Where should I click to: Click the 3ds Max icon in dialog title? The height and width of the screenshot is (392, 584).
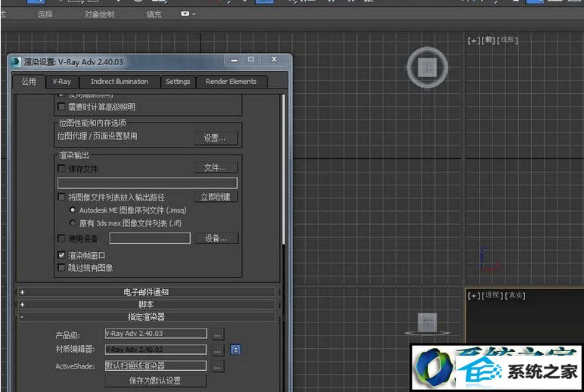pos(16,62)
